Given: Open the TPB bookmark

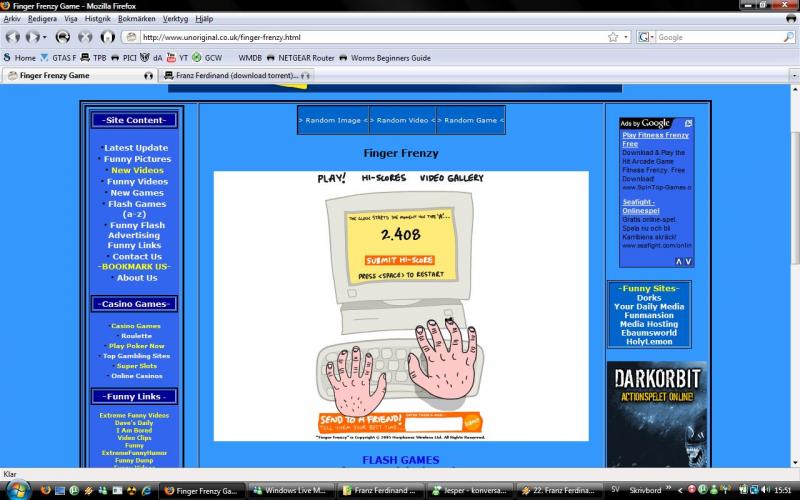Looking at the screenshot, I should (93, 58).
